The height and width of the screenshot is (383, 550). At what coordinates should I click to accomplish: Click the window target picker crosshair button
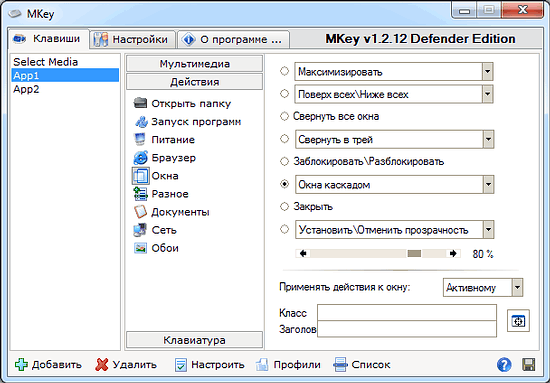(518, 321)
